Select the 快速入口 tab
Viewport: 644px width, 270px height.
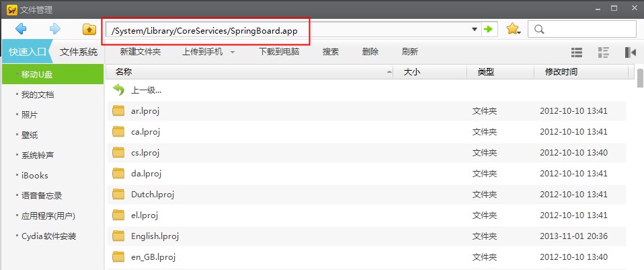[27, 52]
